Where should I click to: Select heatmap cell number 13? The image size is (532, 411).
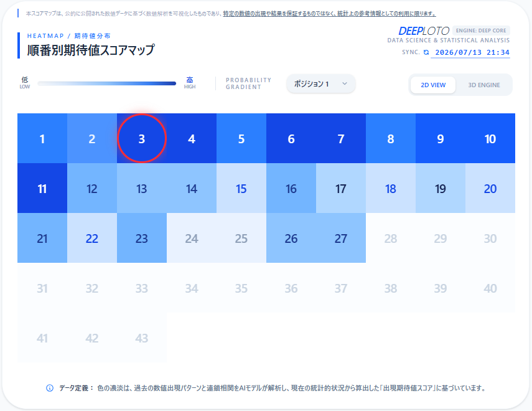click(x=142, y=188)
